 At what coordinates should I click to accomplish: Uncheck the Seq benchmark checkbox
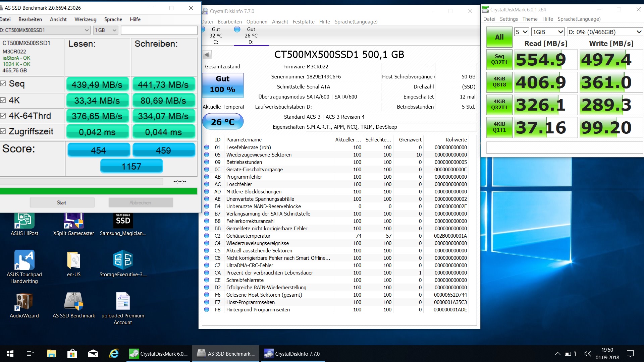pos(3,83)
